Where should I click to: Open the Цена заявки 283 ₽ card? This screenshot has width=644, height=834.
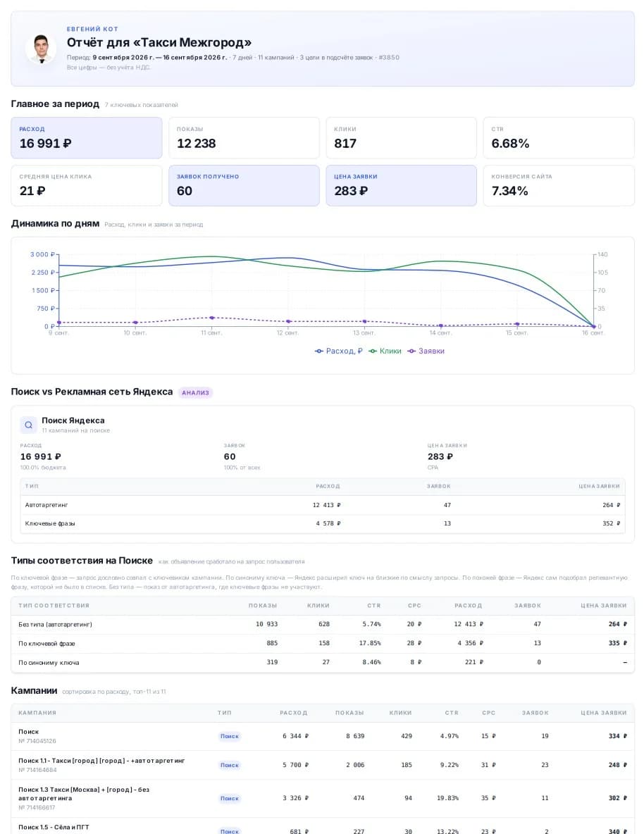click(x=402, y=185)
